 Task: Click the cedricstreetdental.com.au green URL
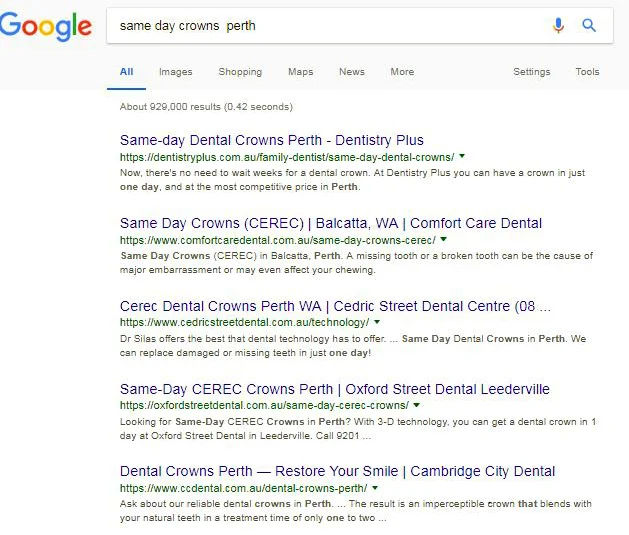click(244, 322)
